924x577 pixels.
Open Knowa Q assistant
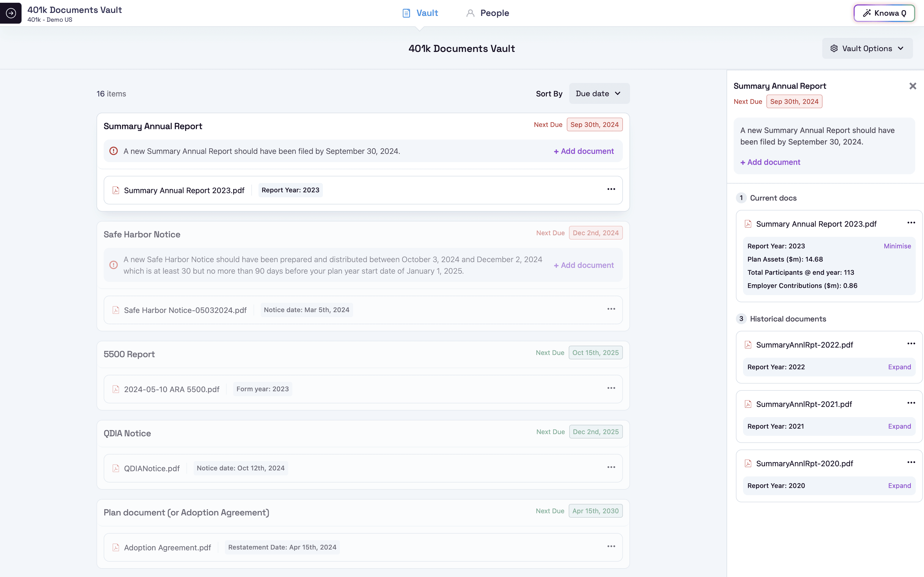(x=884, y=13)
